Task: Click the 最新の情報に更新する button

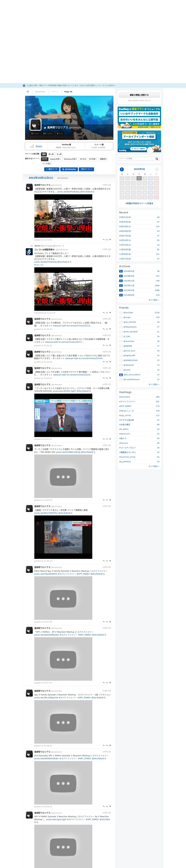Action: tap(139, 95)
